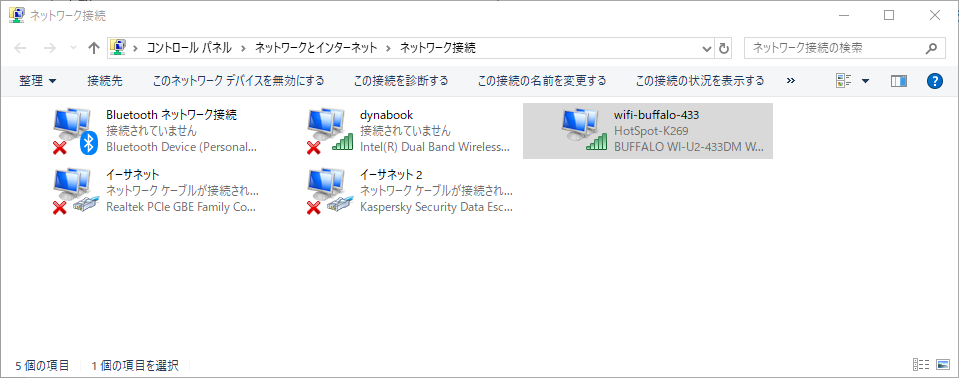Switch to details view in status bar
The width and height of the screenshot is (959, 378).
[921, 365]
